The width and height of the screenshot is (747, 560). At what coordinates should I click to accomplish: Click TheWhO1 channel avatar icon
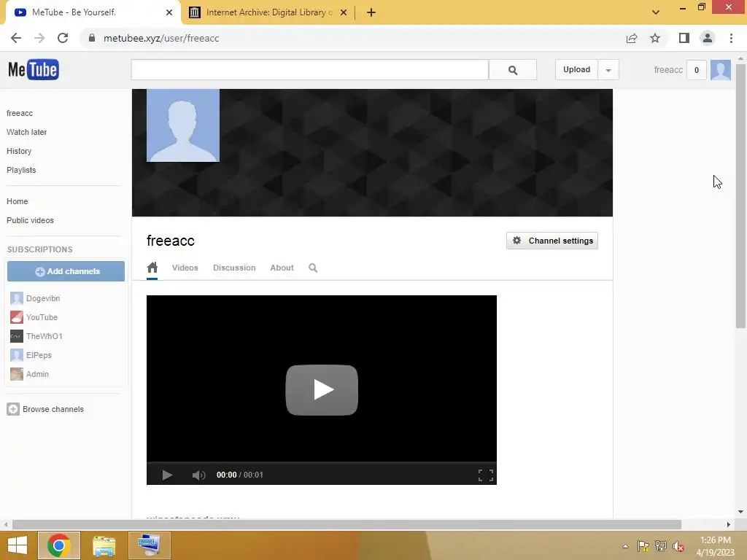pos(17,336)
